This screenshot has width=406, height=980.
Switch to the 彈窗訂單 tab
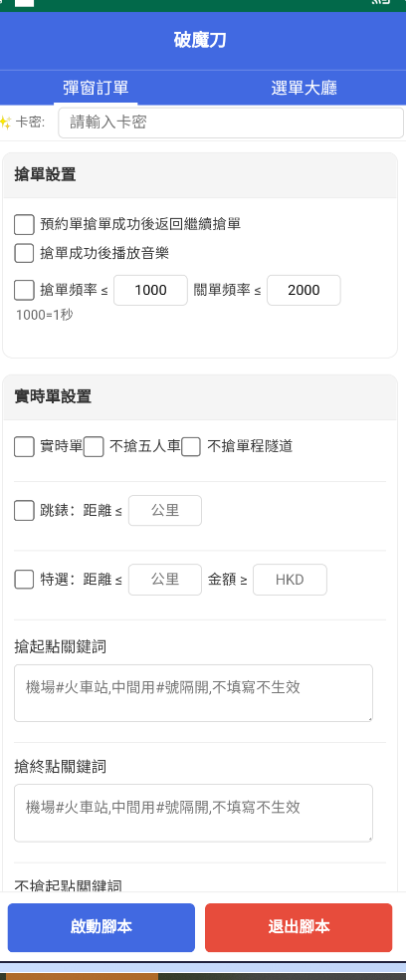96,88
